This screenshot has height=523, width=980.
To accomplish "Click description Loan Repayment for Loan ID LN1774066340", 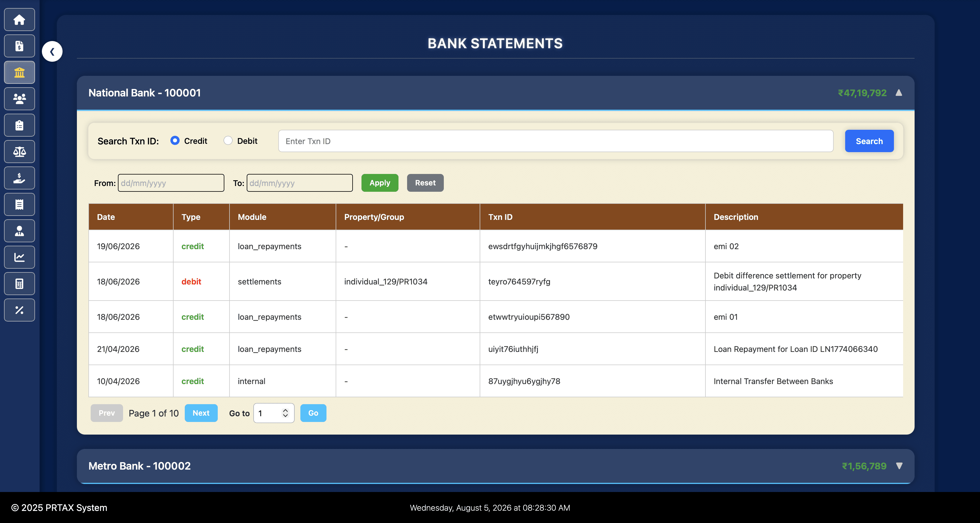I will [x=796, y=349].
